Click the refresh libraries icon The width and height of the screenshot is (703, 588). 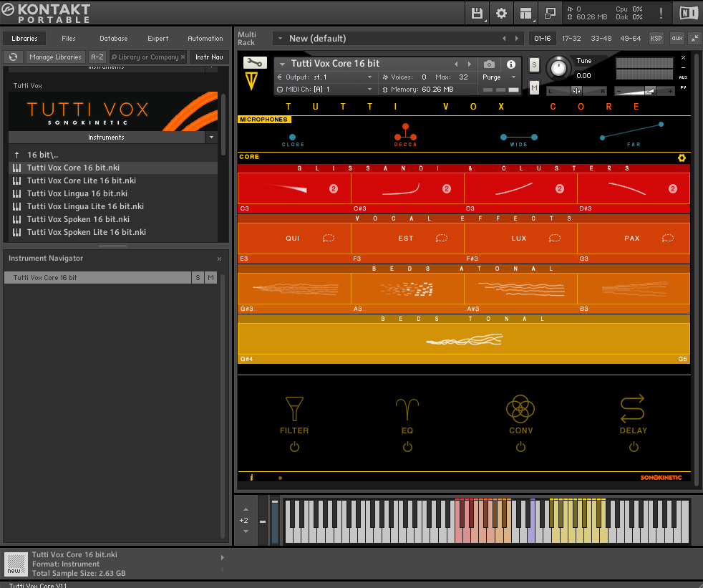14,57
